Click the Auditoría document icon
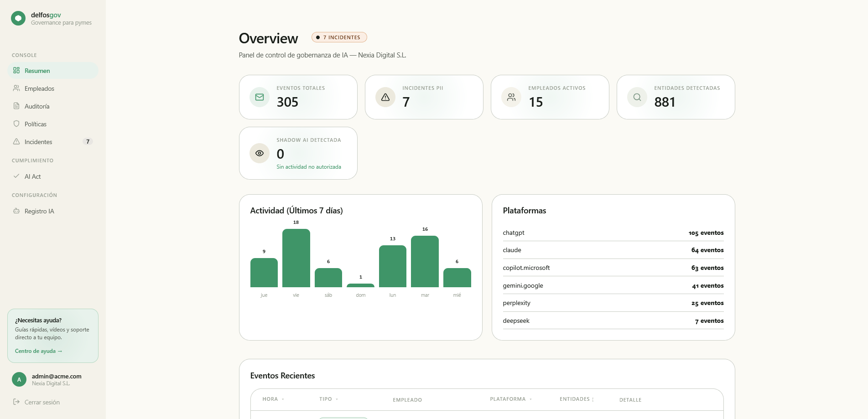 (x=16, y=106)
